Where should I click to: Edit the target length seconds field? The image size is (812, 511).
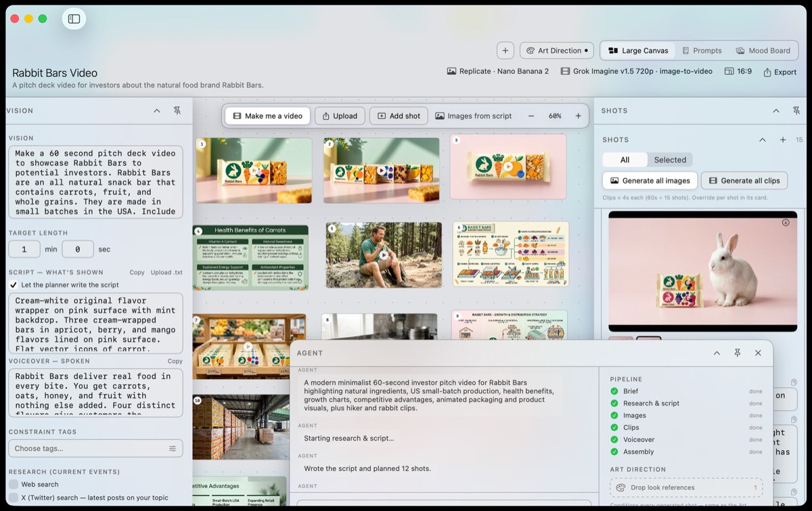click(78, 249)
